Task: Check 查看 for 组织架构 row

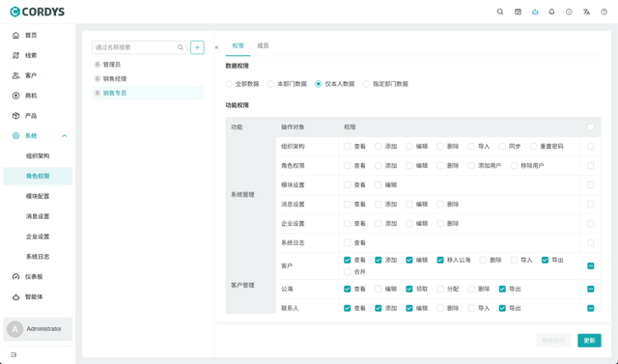Action: point(347,146)
